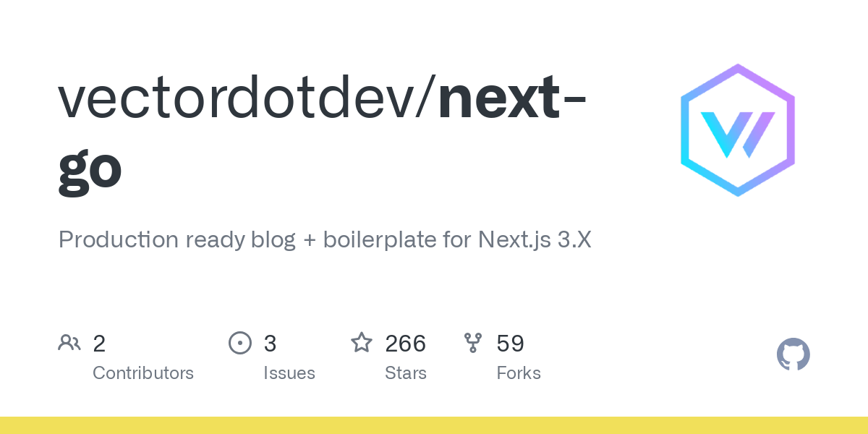Click the Contributors people icon
Viewport: 868px width, 434px height.
[69, 343]
